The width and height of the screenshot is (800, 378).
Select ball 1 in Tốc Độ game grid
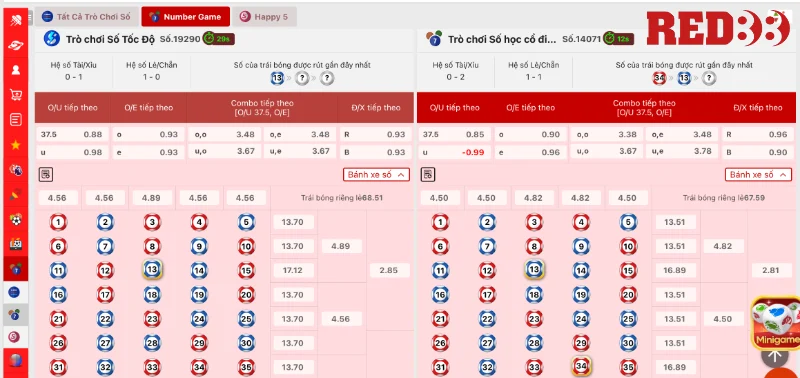click(58, 222)
